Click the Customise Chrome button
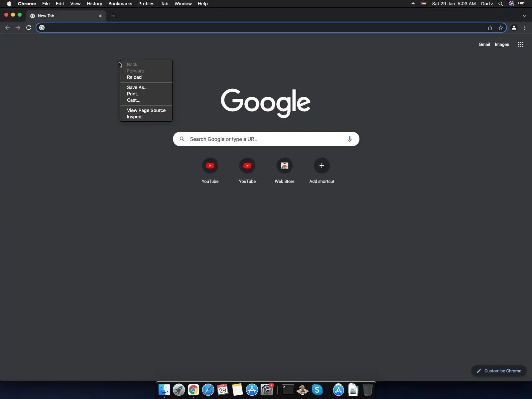 click(x=499, y=371)
